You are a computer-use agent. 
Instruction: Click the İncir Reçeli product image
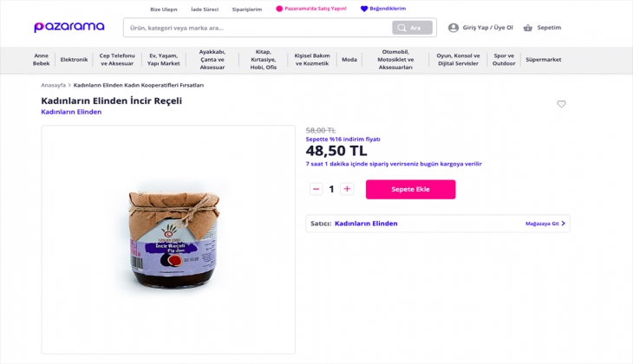(168, 238)
